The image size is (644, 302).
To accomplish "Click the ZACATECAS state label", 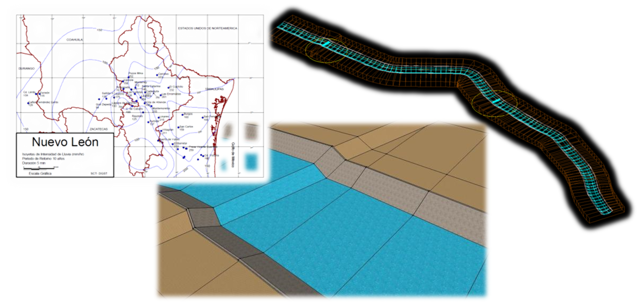I will [x=99, y=129].
